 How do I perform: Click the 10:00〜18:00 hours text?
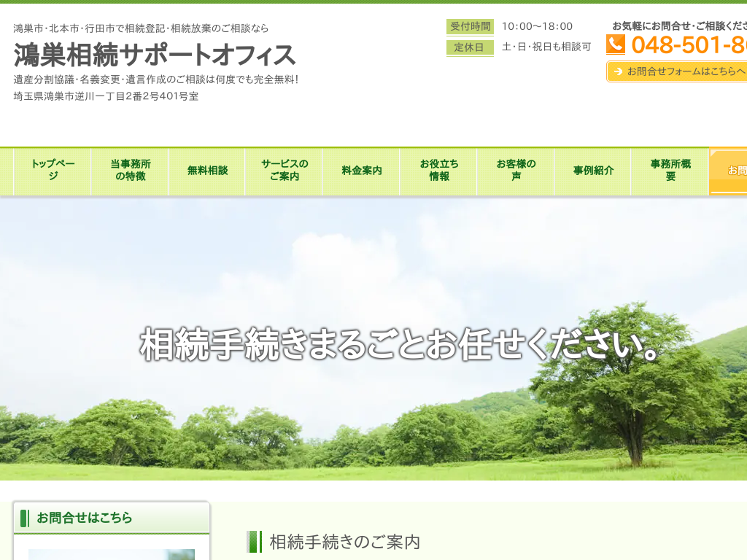tap(537, 27)
